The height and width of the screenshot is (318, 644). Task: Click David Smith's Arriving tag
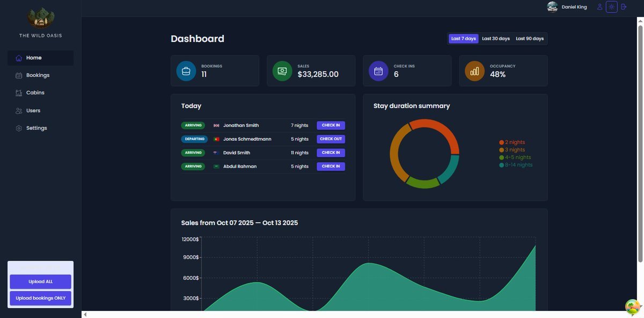pos(193,153)
